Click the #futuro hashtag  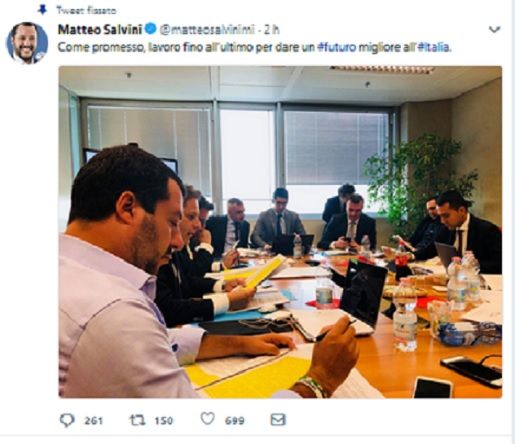point(337,47)
